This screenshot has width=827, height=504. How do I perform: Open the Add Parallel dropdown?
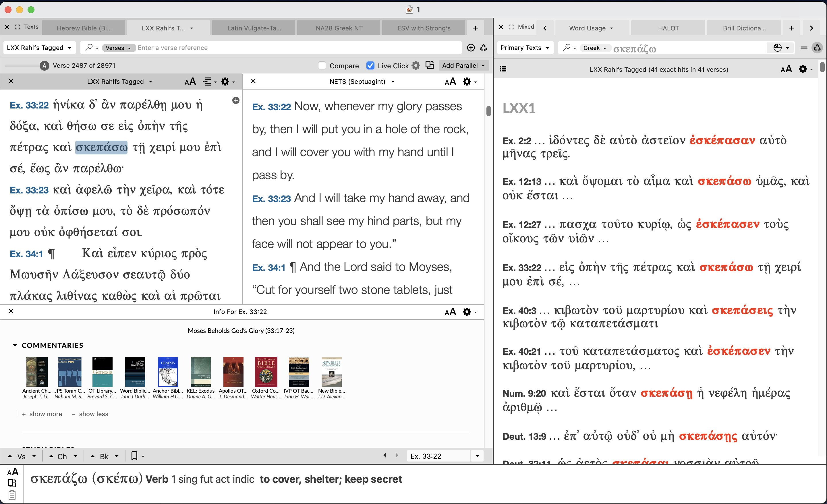463,65
